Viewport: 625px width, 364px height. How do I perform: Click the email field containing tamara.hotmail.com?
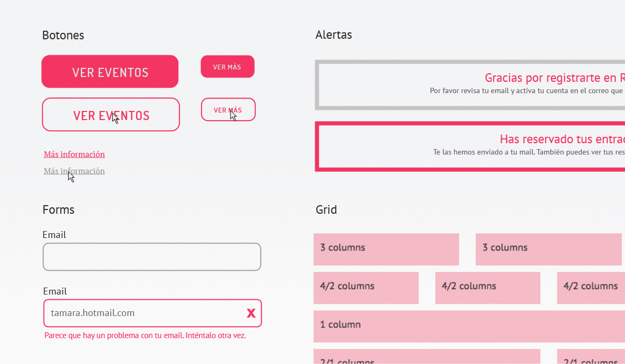point(140,313)
